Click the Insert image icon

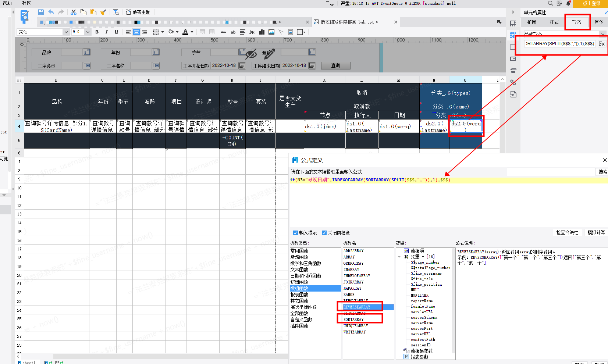(271, 32)
